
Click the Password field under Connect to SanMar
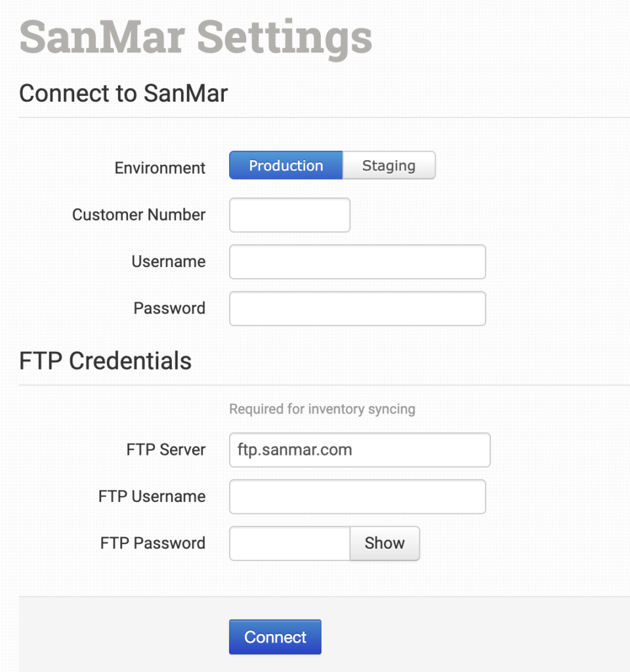[x=357, y=308]
